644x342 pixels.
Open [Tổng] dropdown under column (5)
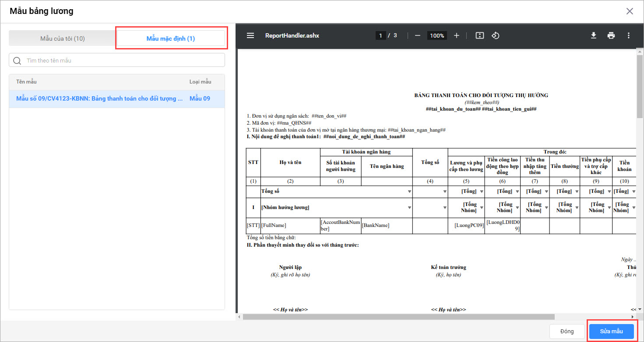click(481, 192)
